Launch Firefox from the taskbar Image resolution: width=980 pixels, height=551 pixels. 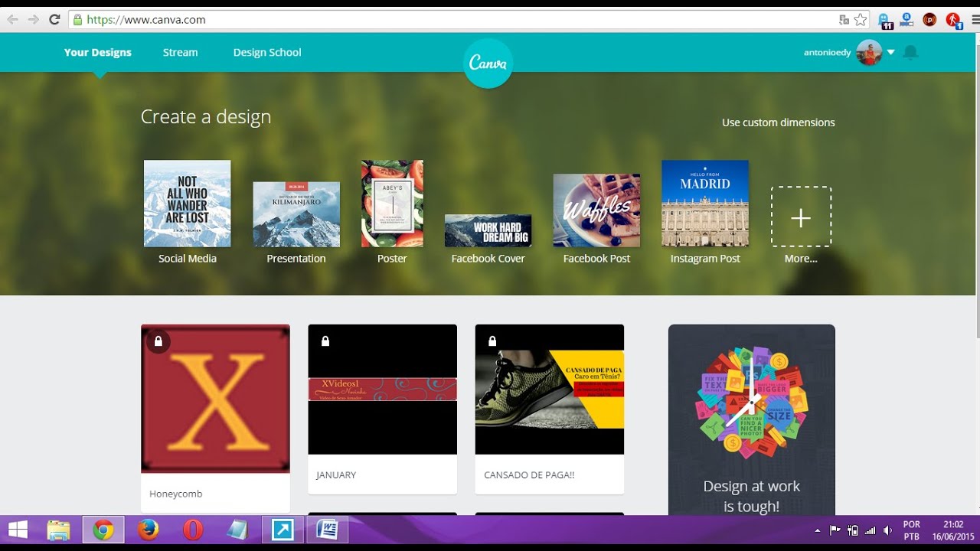click(x=149, y=530)
